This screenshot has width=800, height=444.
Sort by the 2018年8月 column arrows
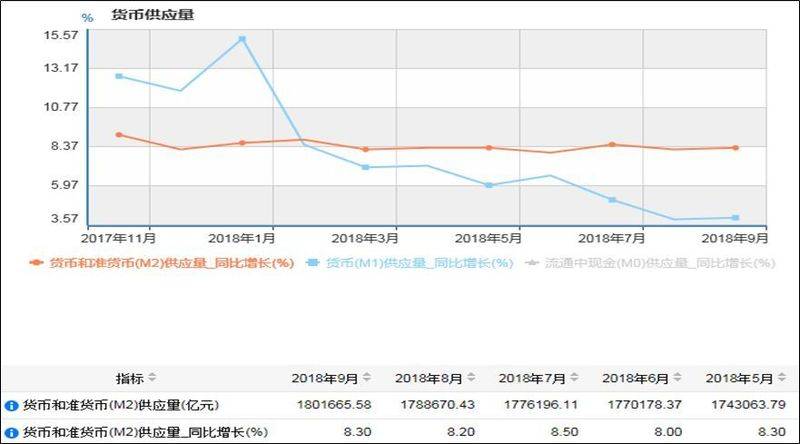point(471,378)
